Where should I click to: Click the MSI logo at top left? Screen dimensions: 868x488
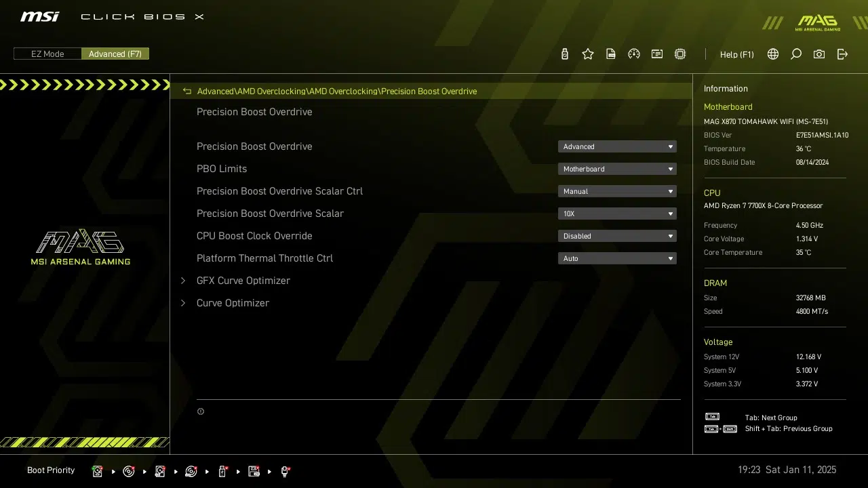point(39,16)
